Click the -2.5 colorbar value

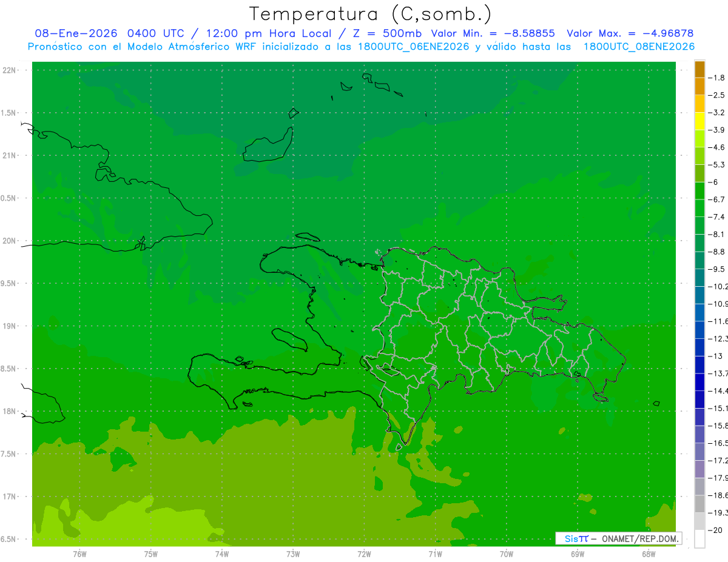coord(716,95)
